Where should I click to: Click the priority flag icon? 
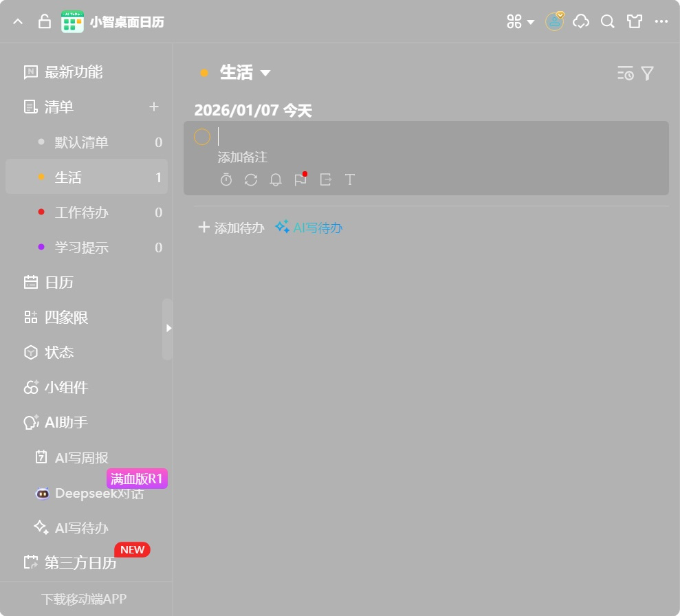coord(300,179)
